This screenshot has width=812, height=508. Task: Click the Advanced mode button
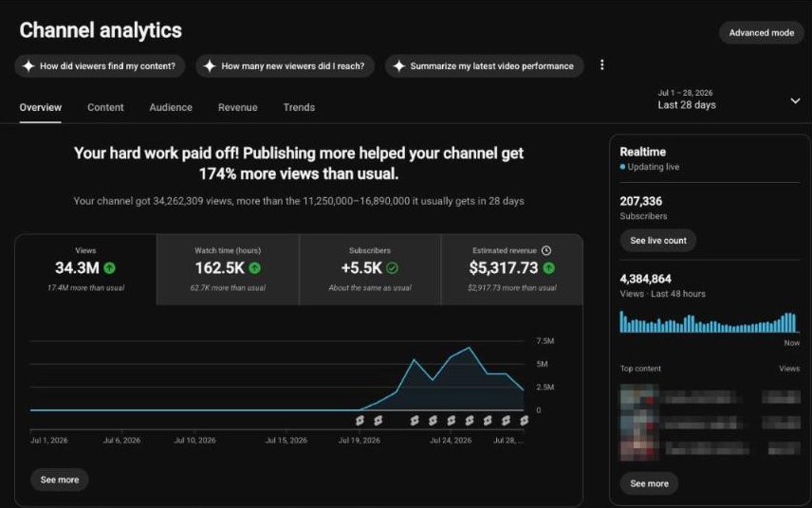[x=761, y=32]
